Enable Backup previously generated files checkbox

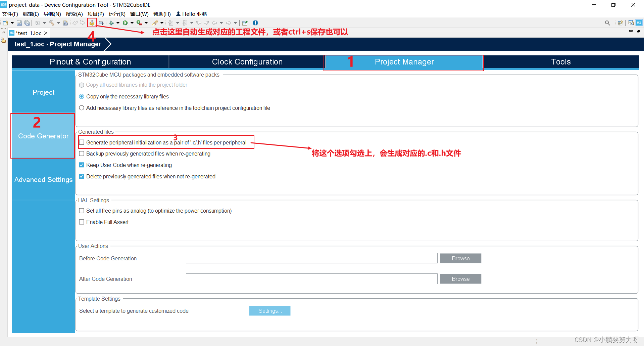[82, 154]
